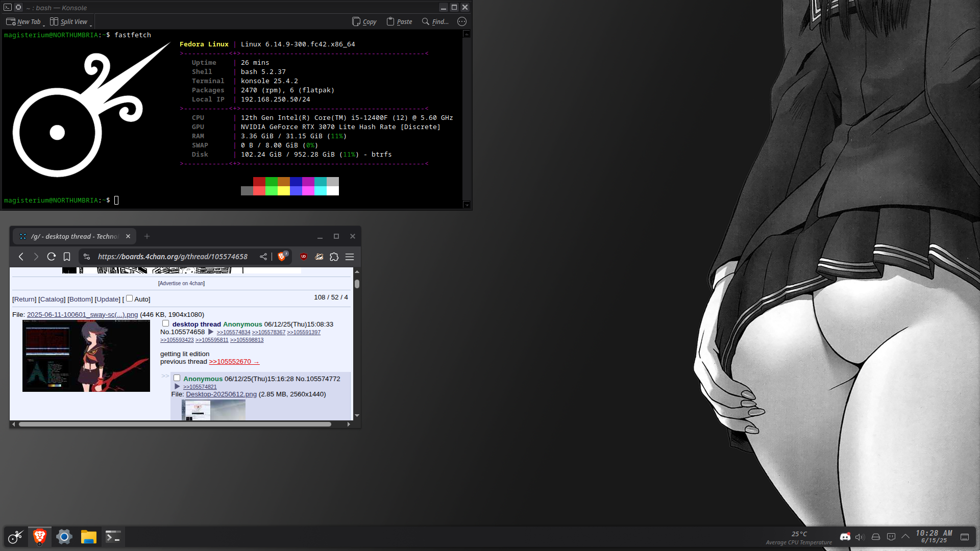This screenshot has height=551, width=980.
Task: Open the Discord tray icon
Action: pos(845,537)
